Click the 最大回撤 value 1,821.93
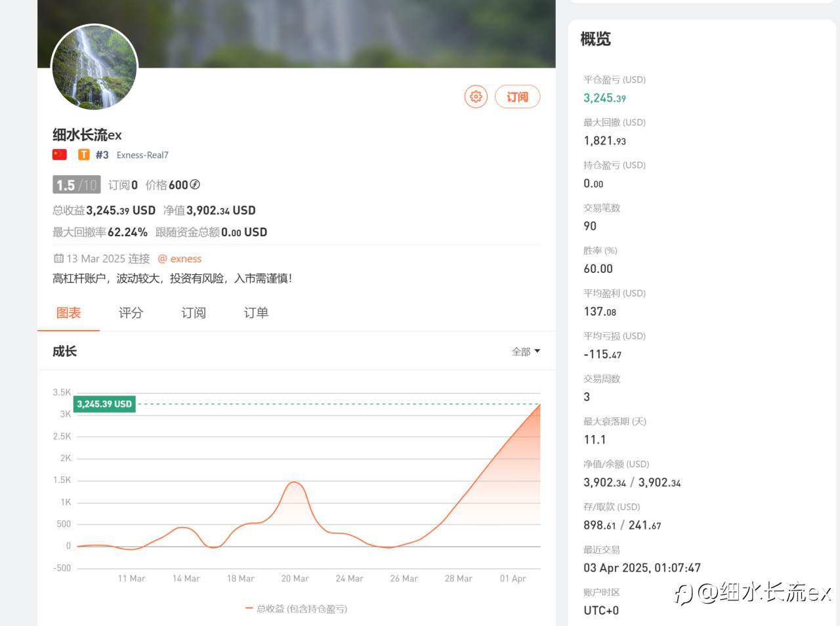The width and height of the screenshot is (840, 626). [x=604, y=140]
